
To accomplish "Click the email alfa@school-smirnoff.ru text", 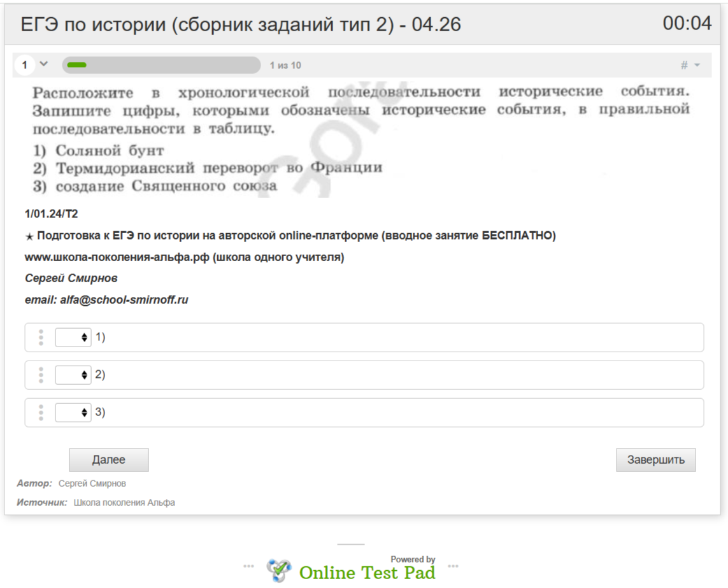I will (x=106, y=299).
